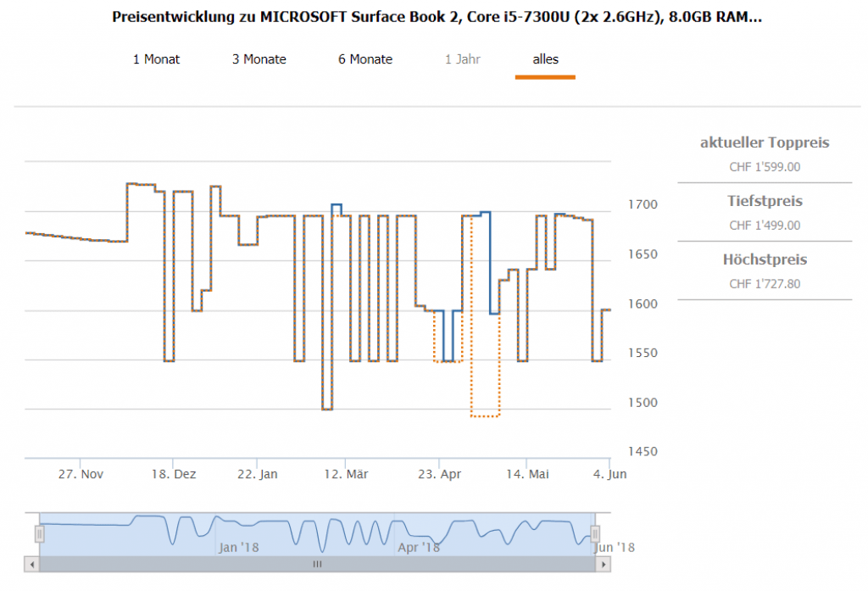Screen dimensions: 868x591
Task: Click the 18. Dez x-axis label
Action: tap(174, 474)
